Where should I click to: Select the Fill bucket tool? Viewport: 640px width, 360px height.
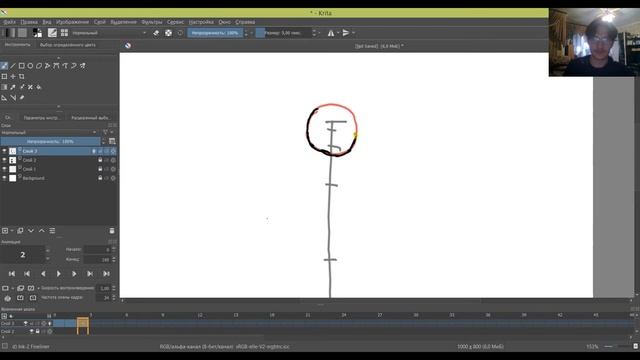(39, 87)
